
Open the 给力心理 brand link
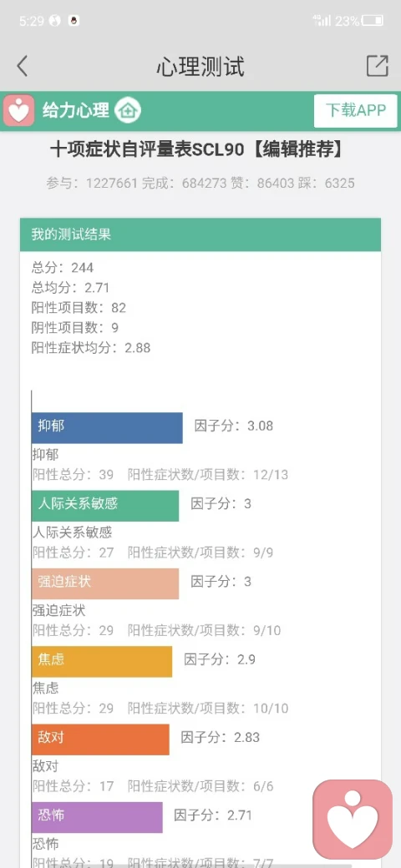click(76, 110)
